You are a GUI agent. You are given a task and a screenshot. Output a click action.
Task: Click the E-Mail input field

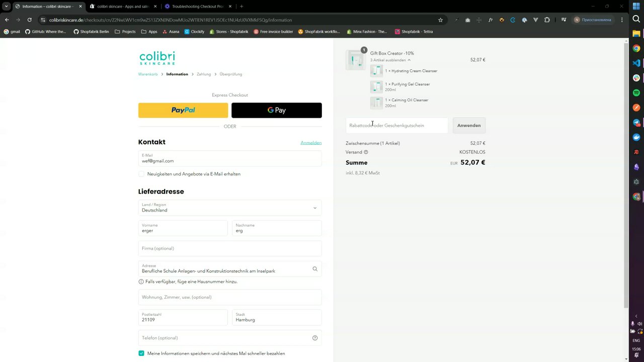pos(230,158)
